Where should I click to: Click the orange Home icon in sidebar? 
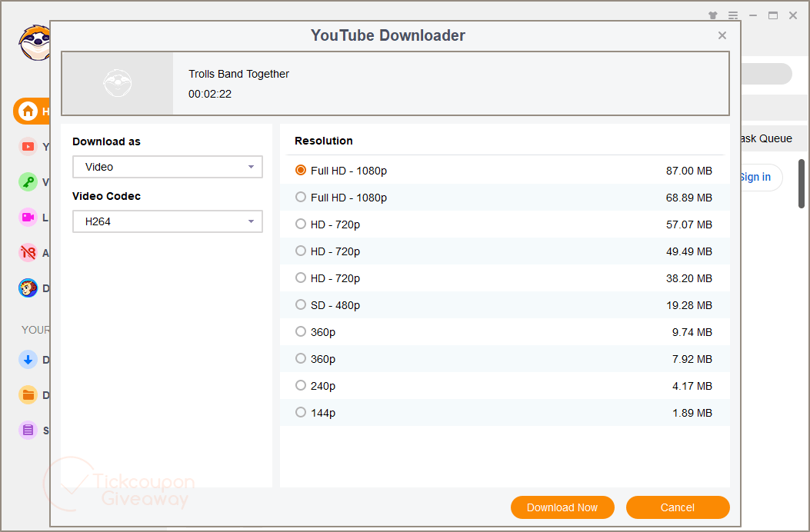tap(28, 111)
